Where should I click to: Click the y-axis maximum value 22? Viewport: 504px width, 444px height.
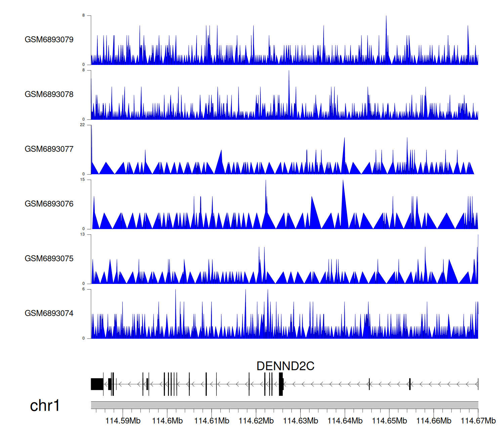82,125
